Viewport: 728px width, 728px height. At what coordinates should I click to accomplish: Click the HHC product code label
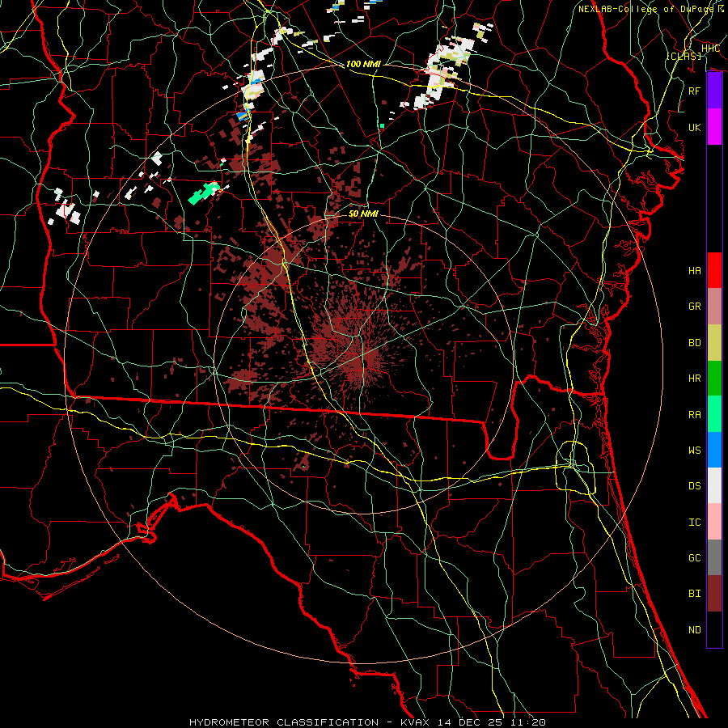[710, 49]
